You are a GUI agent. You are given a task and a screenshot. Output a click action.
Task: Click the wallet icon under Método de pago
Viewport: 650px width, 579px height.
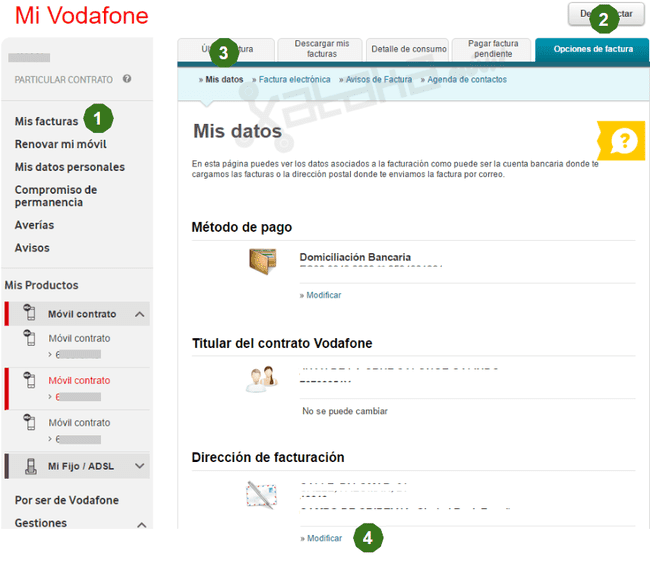(x=263, y=261)
